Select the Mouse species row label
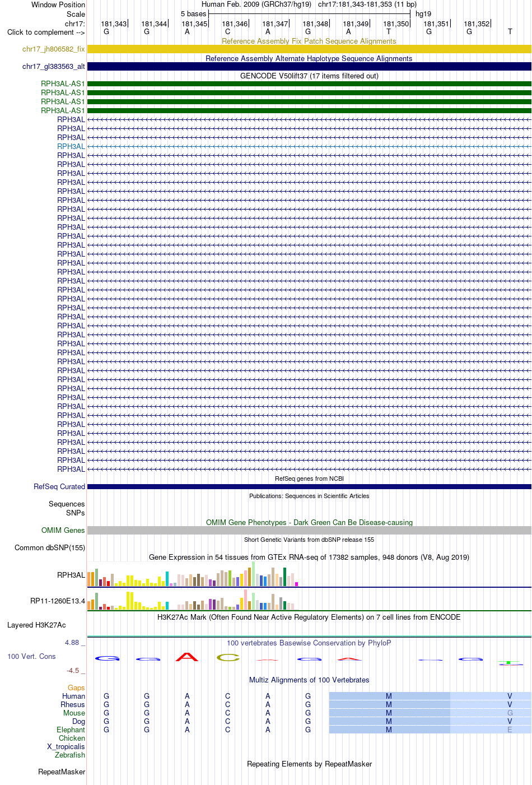The width and height of the screenshot is (532, 785). (74, 713)
